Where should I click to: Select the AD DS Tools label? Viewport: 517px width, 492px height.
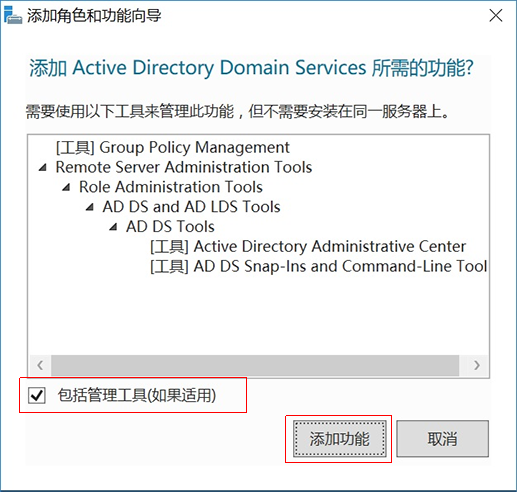click(170, 227)
